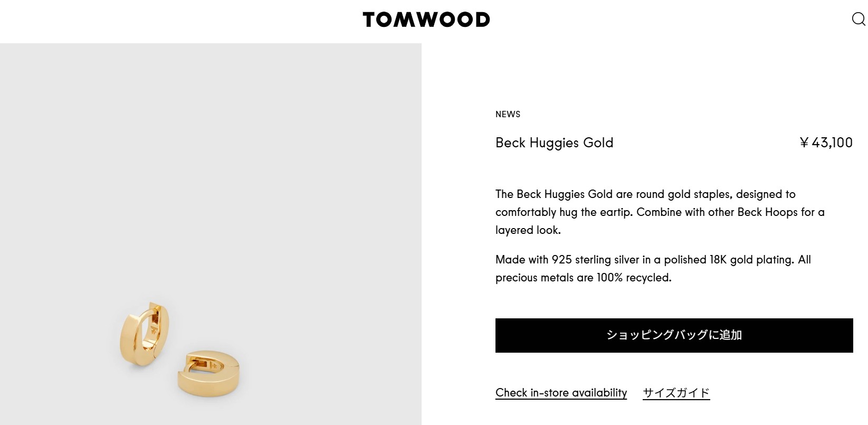The image size is (868, 425).
Task: Click the flat-lying gold huggie earring
Action: coord(208,373)
